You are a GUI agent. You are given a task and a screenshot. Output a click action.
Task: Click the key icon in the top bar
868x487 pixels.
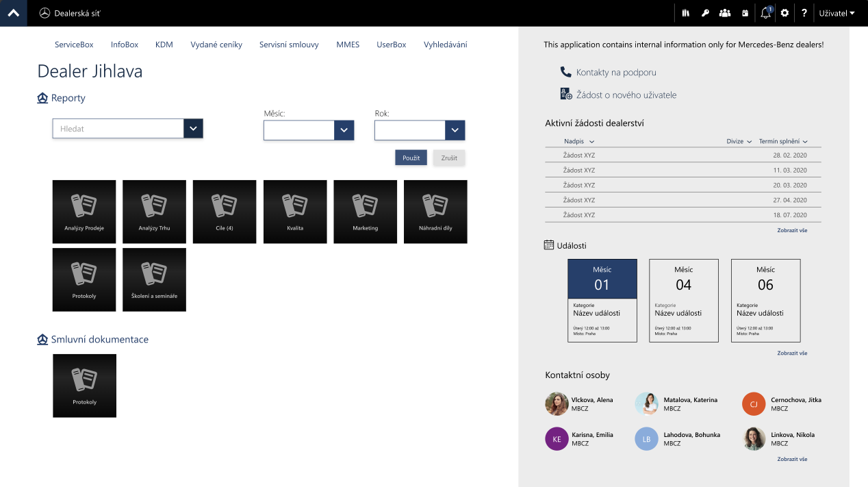[x=705, y=12]
